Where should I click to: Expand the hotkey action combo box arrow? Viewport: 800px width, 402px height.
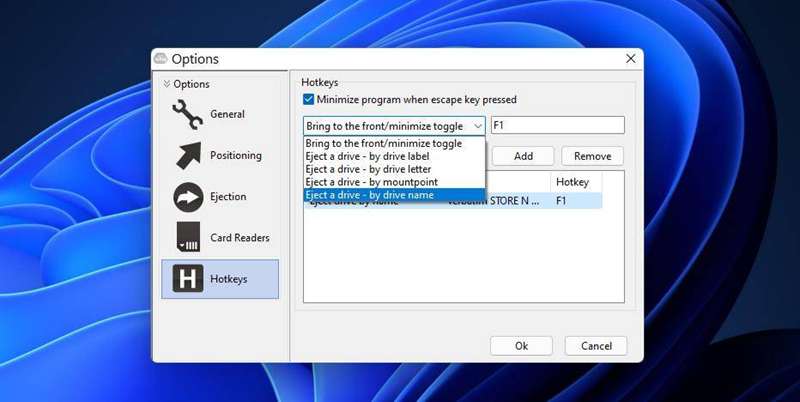(478, 126)
